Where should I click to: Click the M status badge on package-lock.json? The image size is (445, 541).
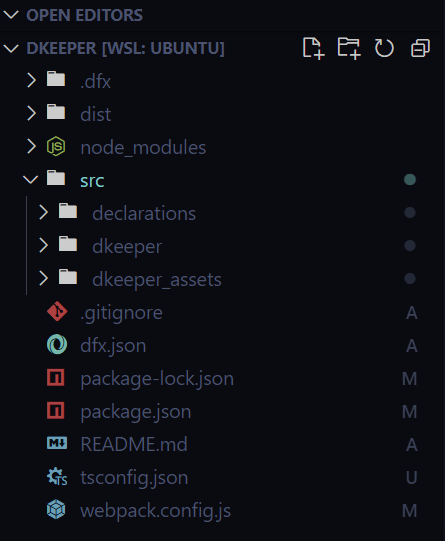pos(410,379)
